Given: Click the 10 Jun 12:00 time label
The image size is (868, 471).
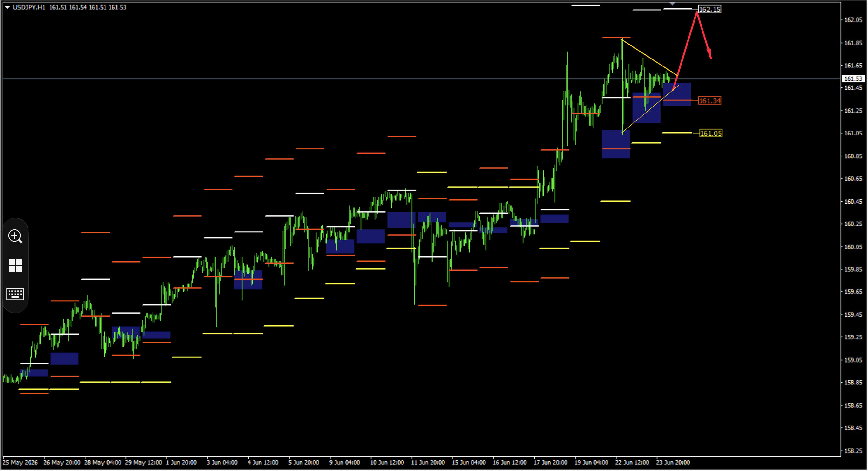Looking at the screenshot, I should [387, 462].
